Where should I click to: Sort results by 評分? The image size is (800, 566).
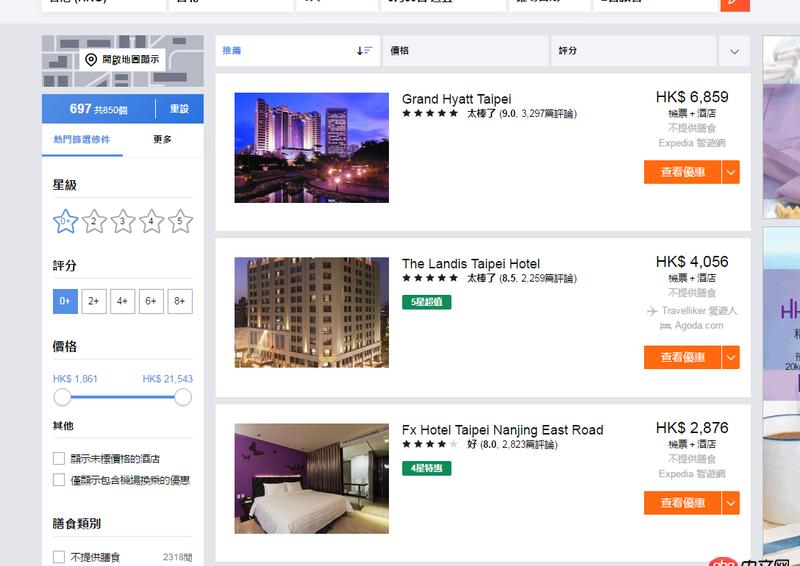(x=633, y=51)
